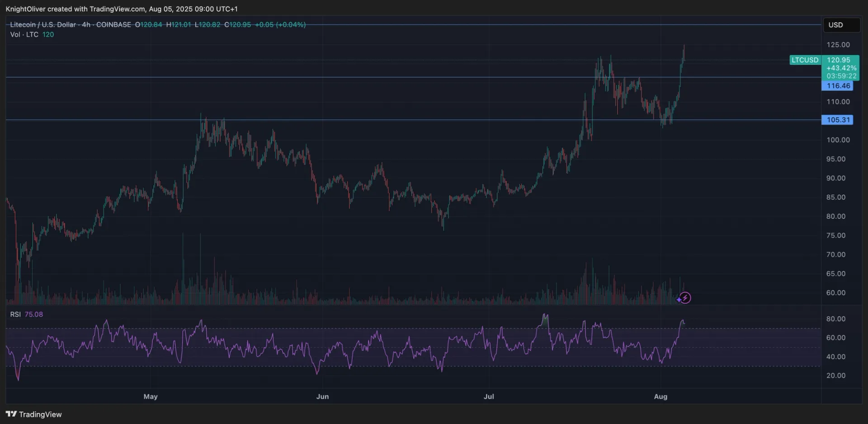Click the KnightOliver chart attribution link
The image size is (868, 424).
[25, 9]
